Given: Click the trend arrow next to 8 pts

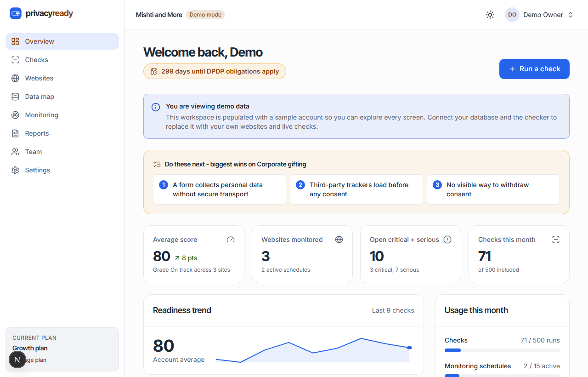Looking at the screenshot, I should pyautogui.click(x=177, y=258).
